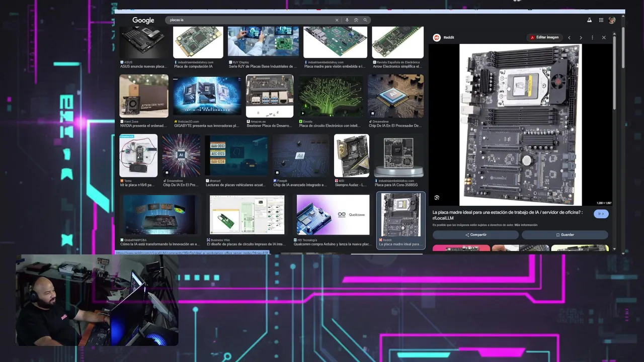Image resolution: width=644 pixels, height=362 pixels.
Task: Open the Envato green circuit tree thumbnail
Action: pyautogui.click(x=331, y=96)
